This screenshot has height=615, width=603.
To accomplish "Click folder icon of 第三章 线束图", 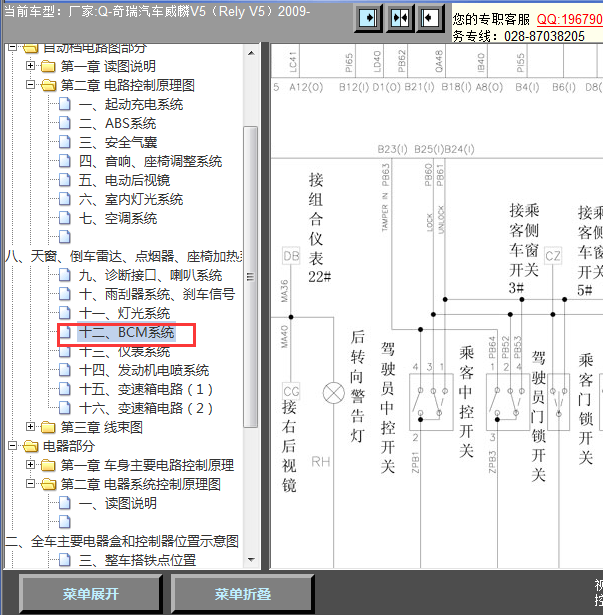I will point(48,427).
